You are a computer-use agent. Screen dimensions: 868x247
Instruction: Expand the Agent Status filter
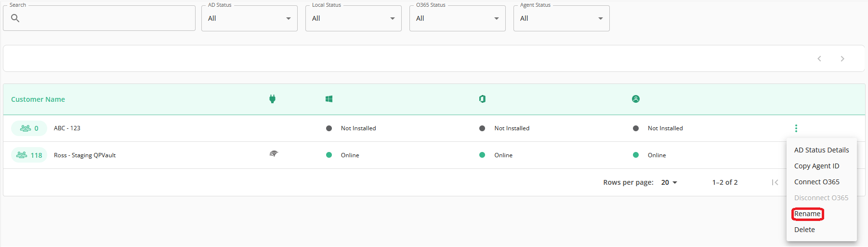coord(562,18)
